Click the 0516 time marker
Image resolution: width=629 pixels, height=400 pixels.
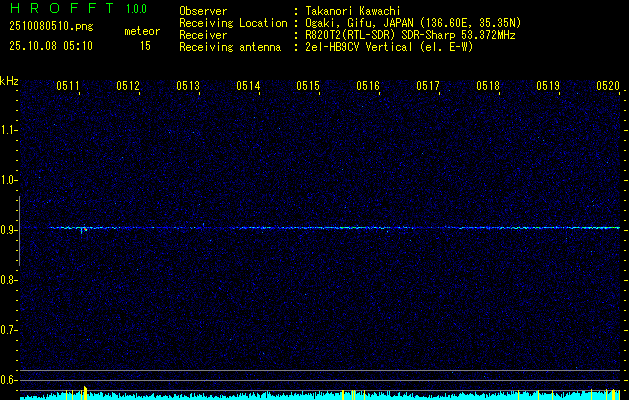(368, 86)
